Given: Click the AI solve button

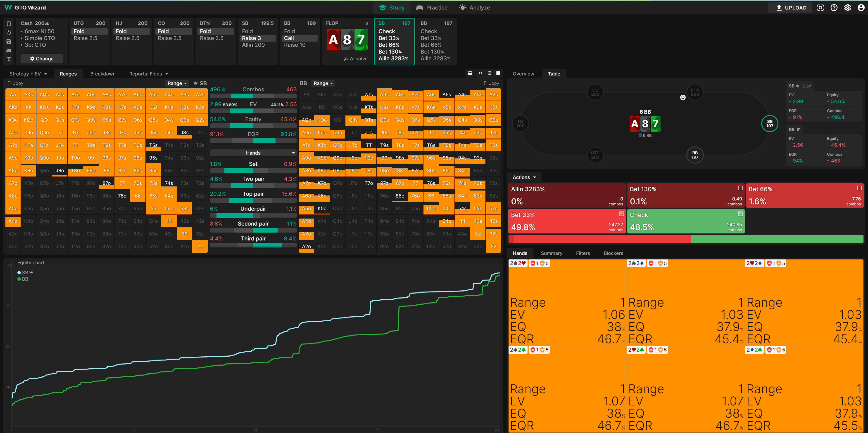Looking at the screenshot, I should [x=355, y=59].
